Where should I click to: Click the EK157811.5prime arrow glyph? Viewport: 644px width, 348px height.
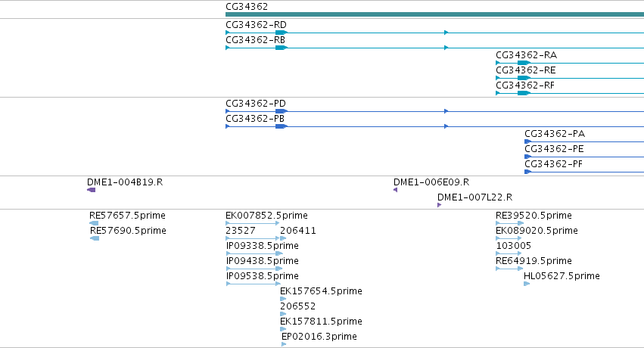(x=283, y=330)
